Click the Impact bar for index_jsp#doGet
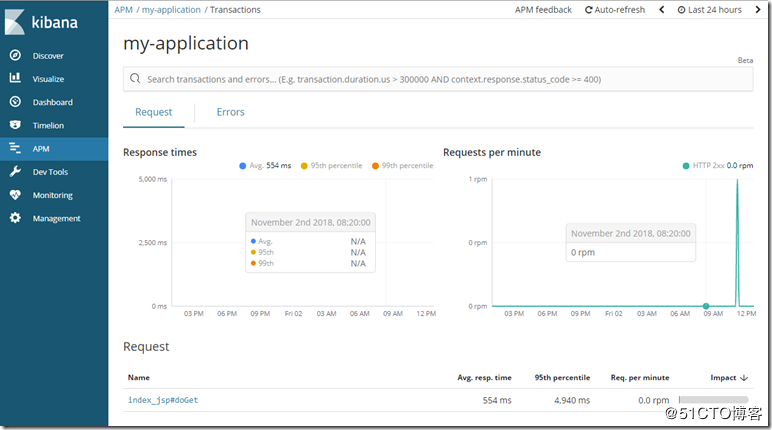 pyautogui.click(x=713, y=400)
